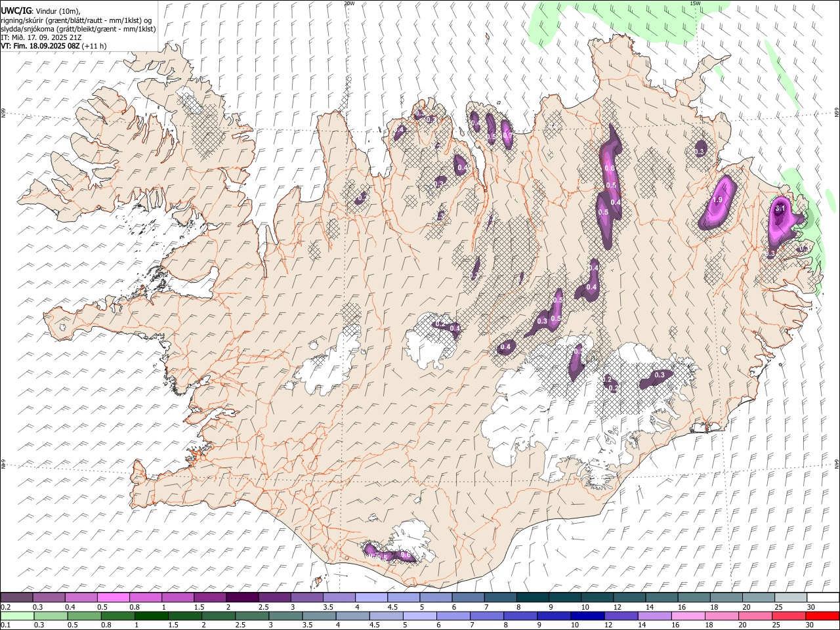
Task: Pick the 8–9 dark teal swatch, upper legend row
Action: point(533,597)
